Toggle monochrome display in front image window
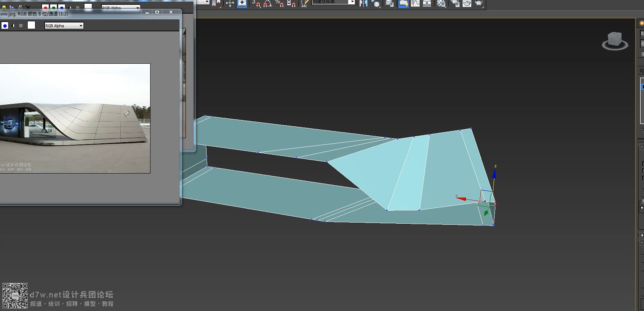The image size is (644, 311). click(21, 25)
